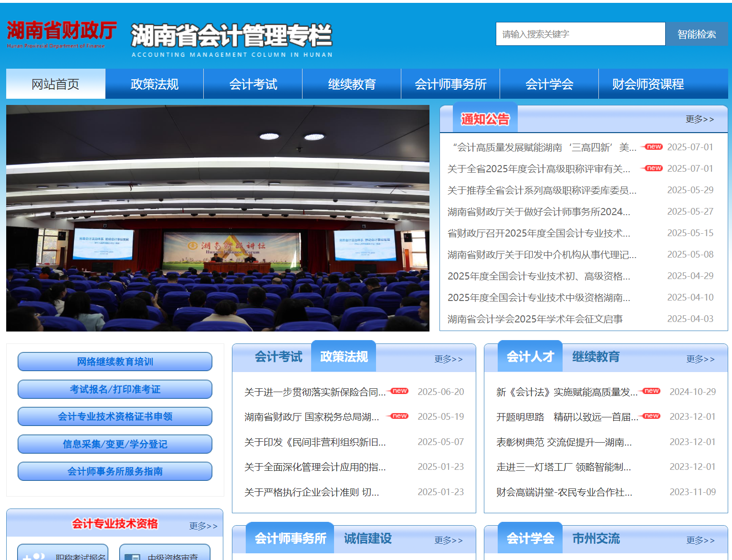732x560 pixels.
Task: Open the 2025-05-19 湖南省财政厅 国家税务总局 policy link
Action: tap(312, 417)
